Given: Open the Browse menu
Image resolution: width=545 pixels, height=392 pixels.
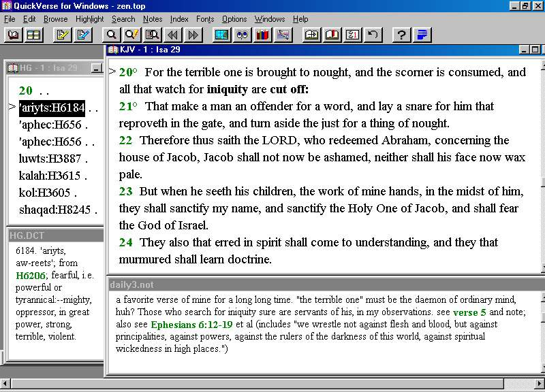Looking at the screenshot, I should click(x=56, y=19).
